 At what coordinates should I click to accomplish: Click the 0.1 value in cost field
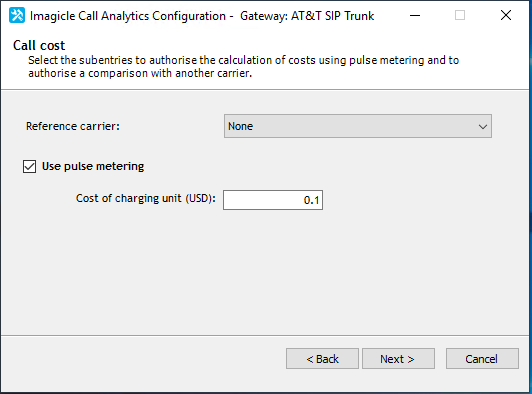coord(311,200)
